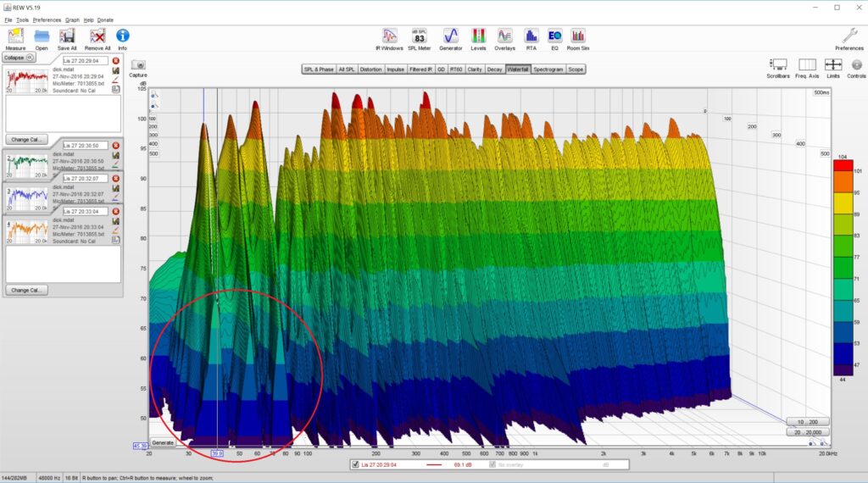
Task: Click the trace colour pencil for Lis 27 20:29:04
Action: [115, 80]
